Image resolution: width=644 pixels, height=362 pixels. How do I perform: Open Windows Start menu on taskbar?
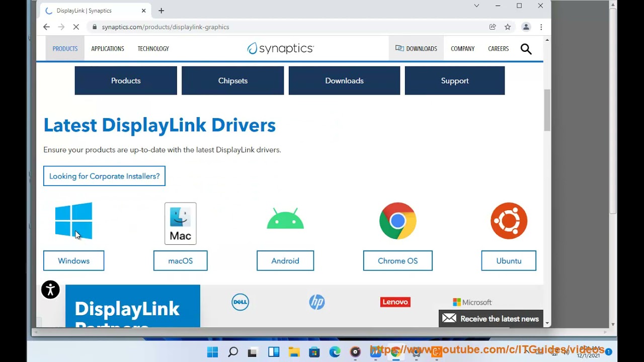pos(212,352)
